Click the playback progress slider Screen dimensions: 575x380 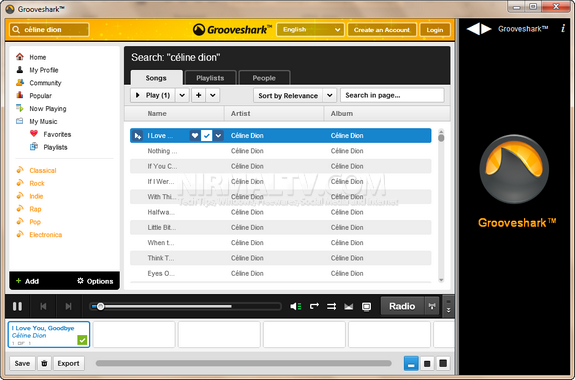pos(186,306)
